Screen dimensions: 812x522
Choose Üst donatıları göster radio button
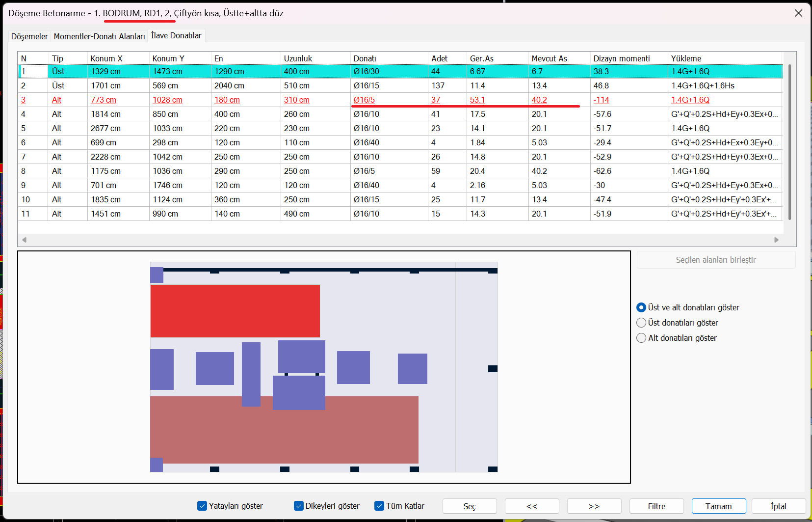(x=641, y=323)
